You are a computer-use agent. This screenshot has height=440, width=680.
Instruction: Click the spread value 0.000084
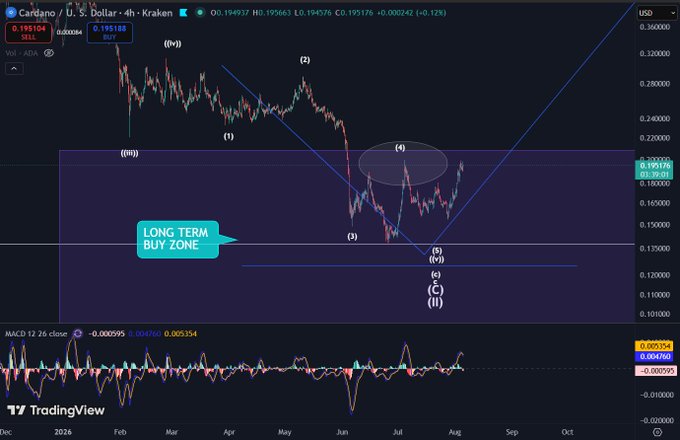click(x=69, y=33)
